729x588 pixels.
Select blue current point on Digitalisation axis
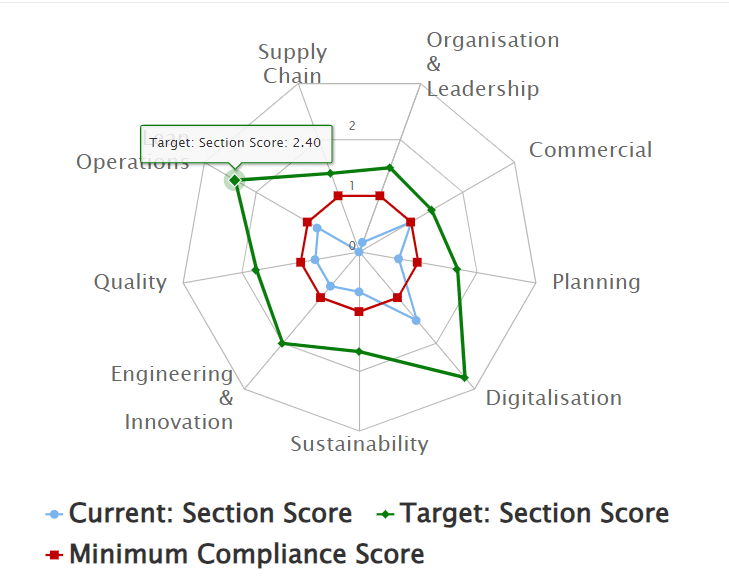click(416, 320)
